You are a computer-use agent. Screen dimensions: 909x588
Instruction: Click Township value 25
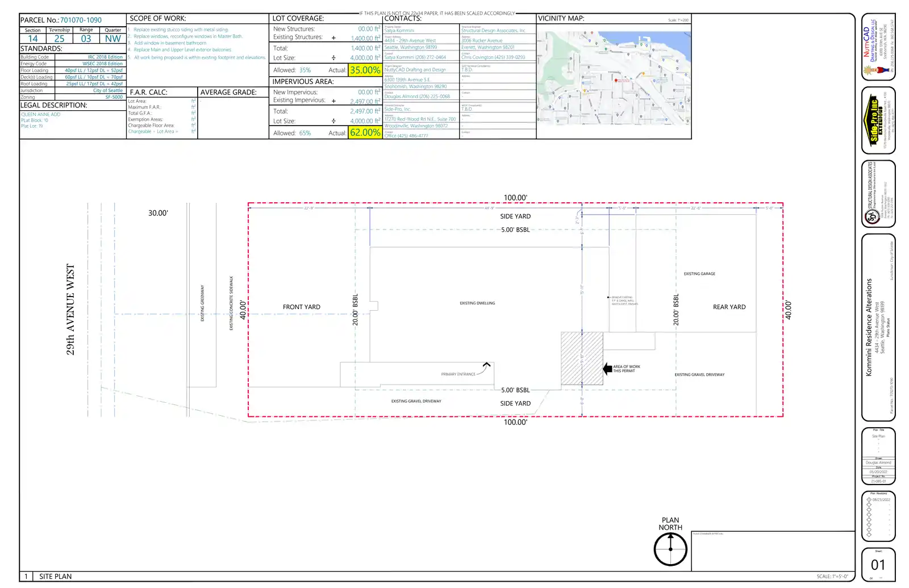59,39
